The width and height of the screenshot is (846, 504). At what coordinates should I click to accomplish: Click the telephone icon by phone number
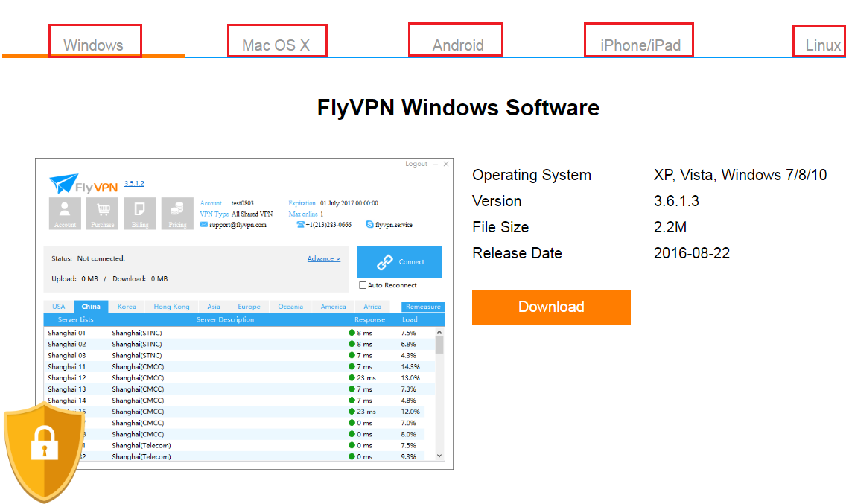(301, 225)
